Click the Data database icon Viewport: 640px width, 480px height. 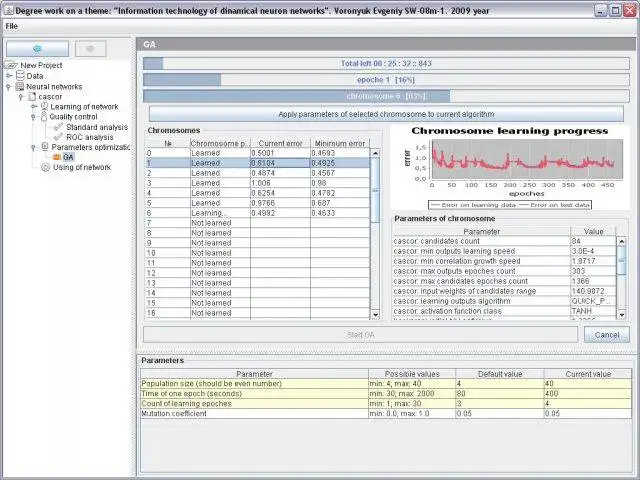tap(20, 76)
